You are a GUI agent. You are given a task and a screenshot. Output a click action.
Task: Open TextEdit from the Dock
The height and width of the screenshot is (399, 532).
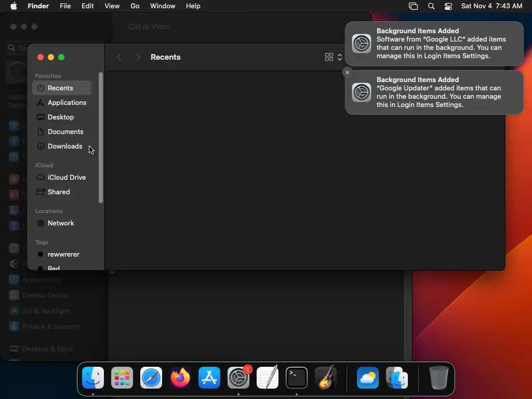click(x=268, y=378)
